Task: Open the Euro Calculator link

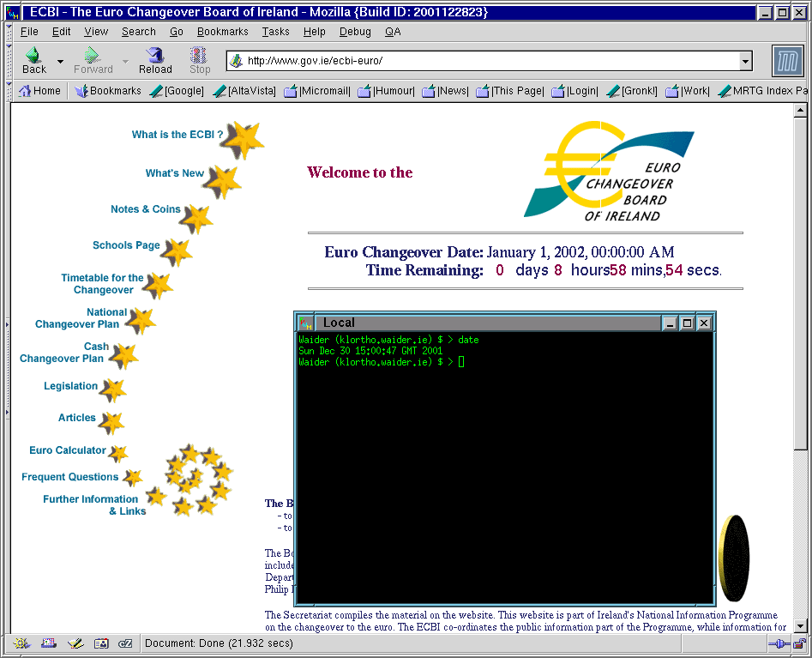Action: 68,450
